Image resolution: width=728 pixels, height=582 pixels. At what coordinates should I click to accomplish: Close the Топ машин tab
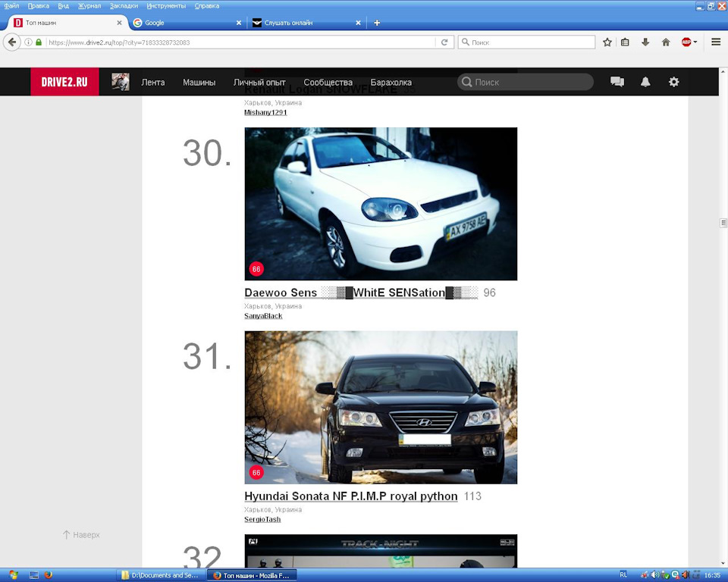pos(119,23)
